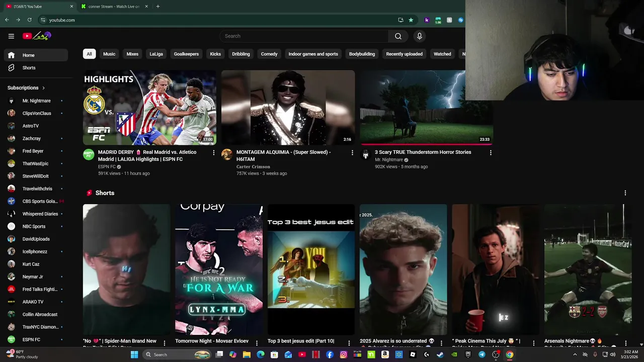The image size is (644, 362).
Task: Open ESPN FC channel avatar under video
Action: pos(89,154)
